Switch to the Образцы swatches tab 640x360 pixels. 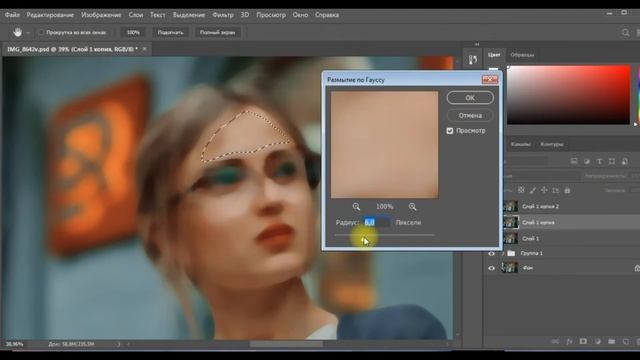pos(522,55)
